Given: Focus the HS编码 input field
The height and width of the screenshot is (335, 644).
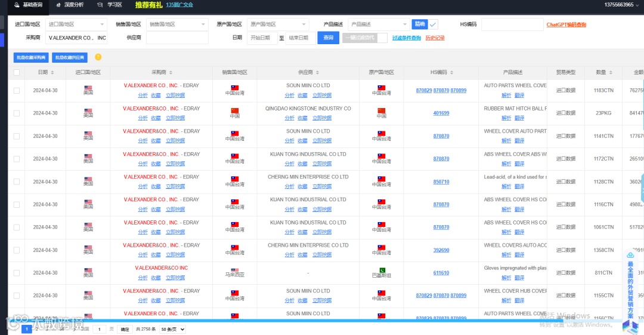Looking at the screenshot, I should 512,24.
